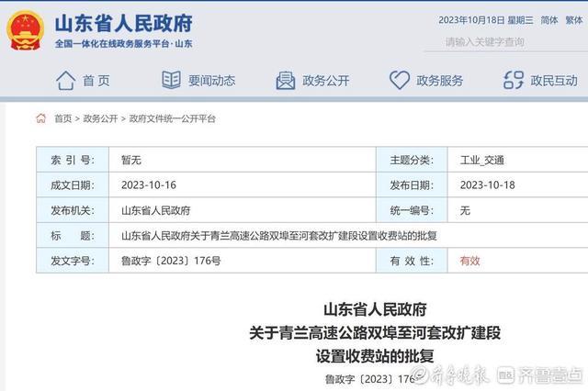The image size is (588, 391).
Task: Click the 索引号 value 暂无
Action: click(131, 161)
